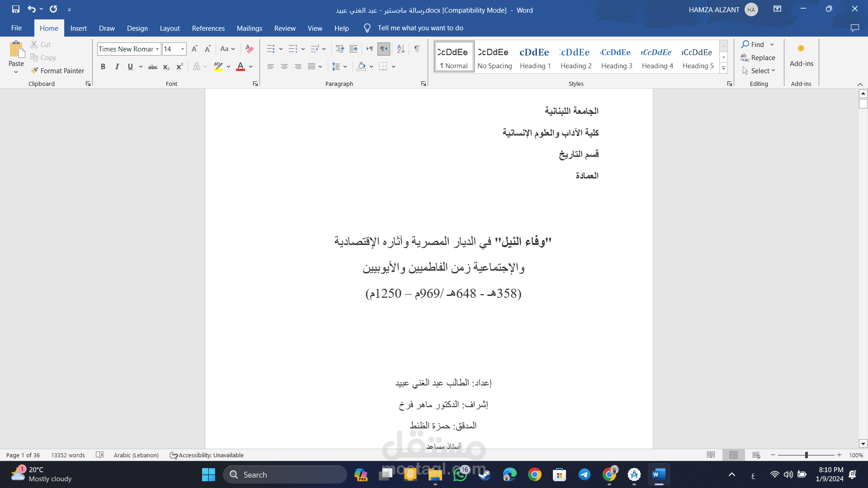Increase font size with Grow Font icon
868x488 pixels.
click(194, 49)
